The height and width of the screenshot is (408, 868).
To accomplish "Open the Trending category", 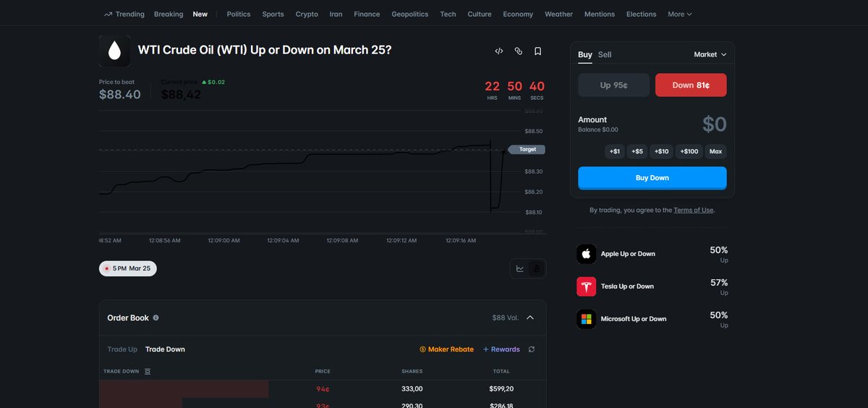I will tap(124, 14).
